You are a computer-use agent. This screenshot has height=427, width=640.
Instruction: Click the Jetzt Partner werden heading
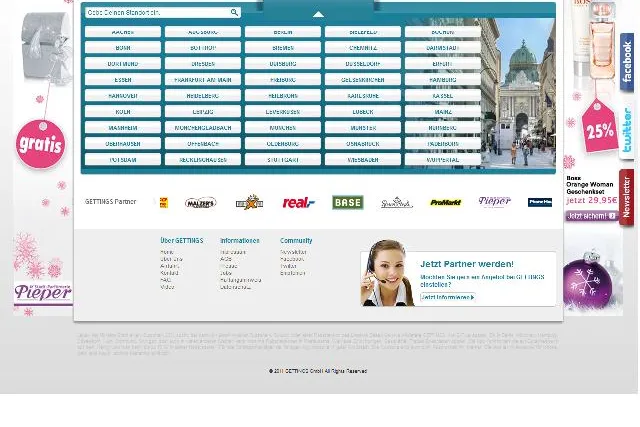coord(467,264)
